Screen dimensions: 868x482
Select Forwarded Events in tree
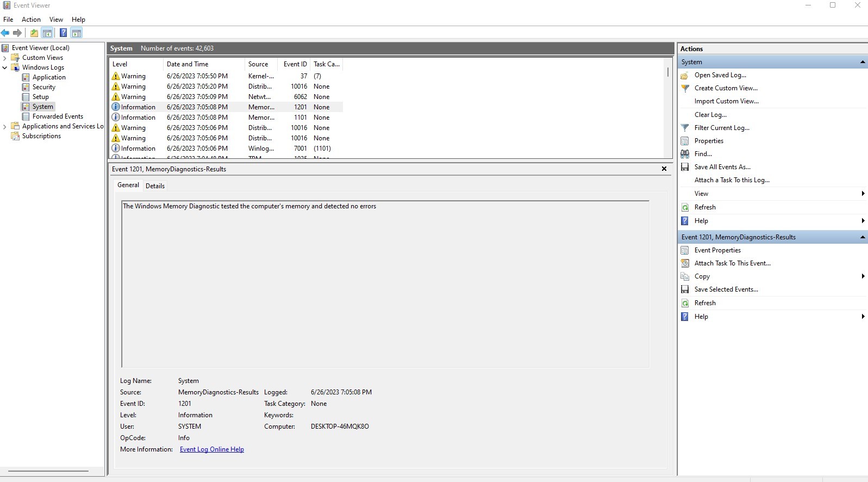tap(58, 116)
